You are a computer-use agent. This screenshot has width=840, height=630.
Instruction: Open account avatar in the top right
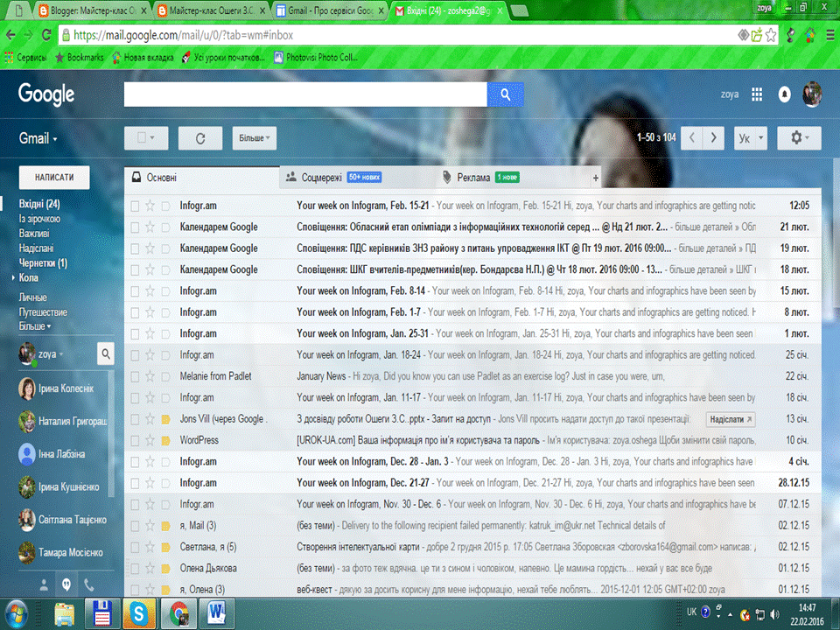pos(812,94)
